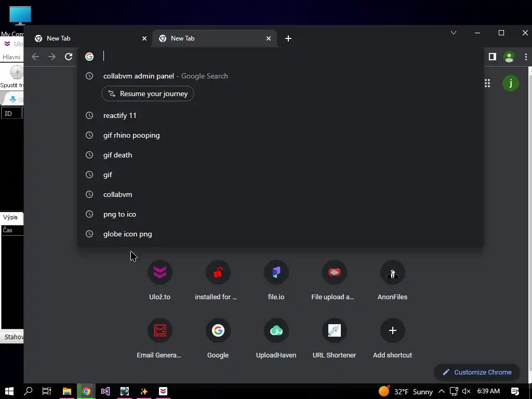532x399 pixels.
Task: Open network status tray icon
Action: pyautogui.click(x=454, y=392)
